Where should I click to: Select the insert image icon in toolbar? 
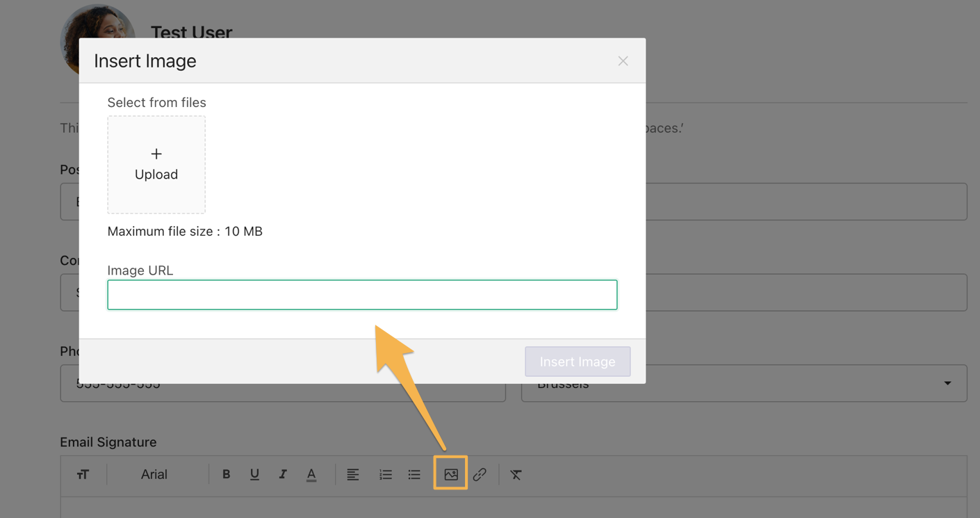point(450,474)
